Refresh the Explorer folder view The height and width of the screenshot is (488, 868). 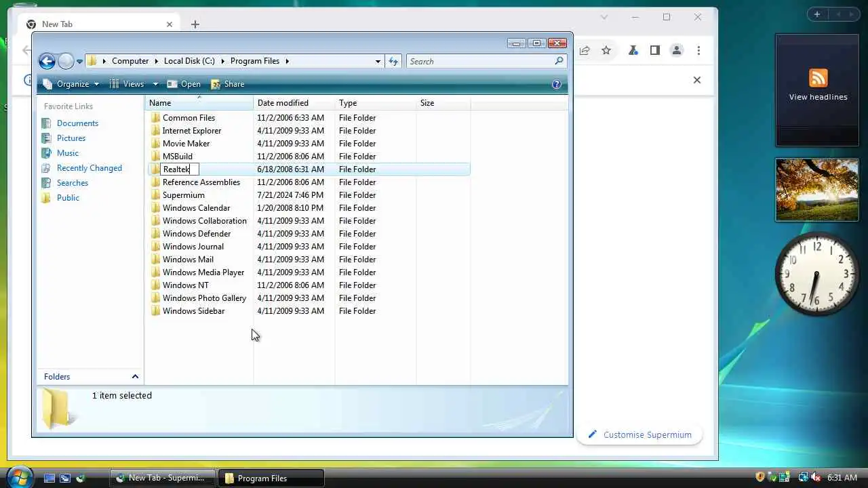[x=393, y=61]
